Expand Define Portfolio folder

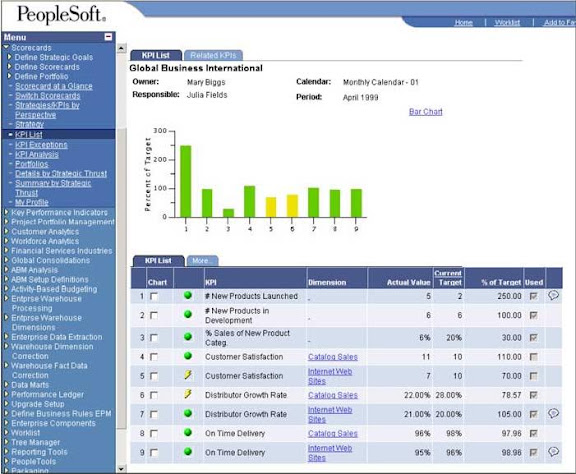click(10, 76)
